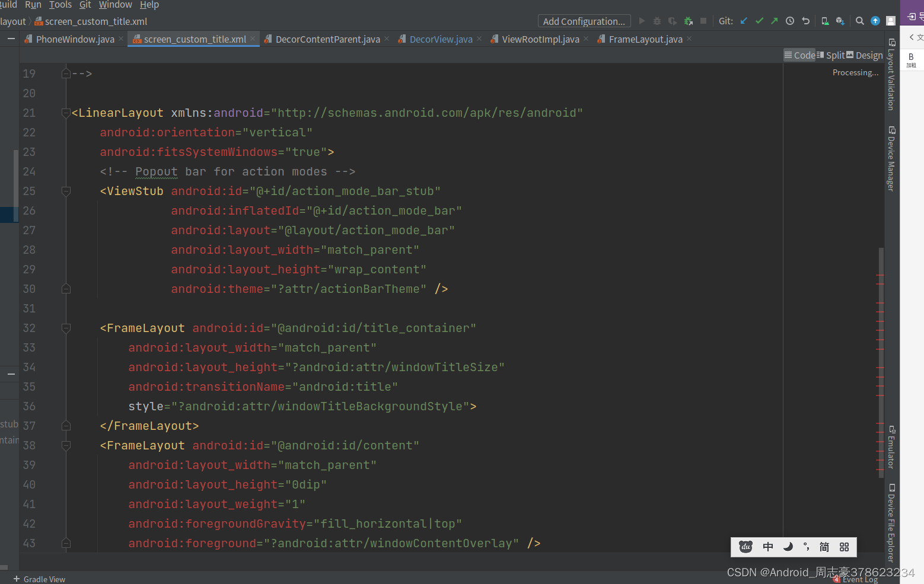Click bold B button in right window

click(911, 59)
